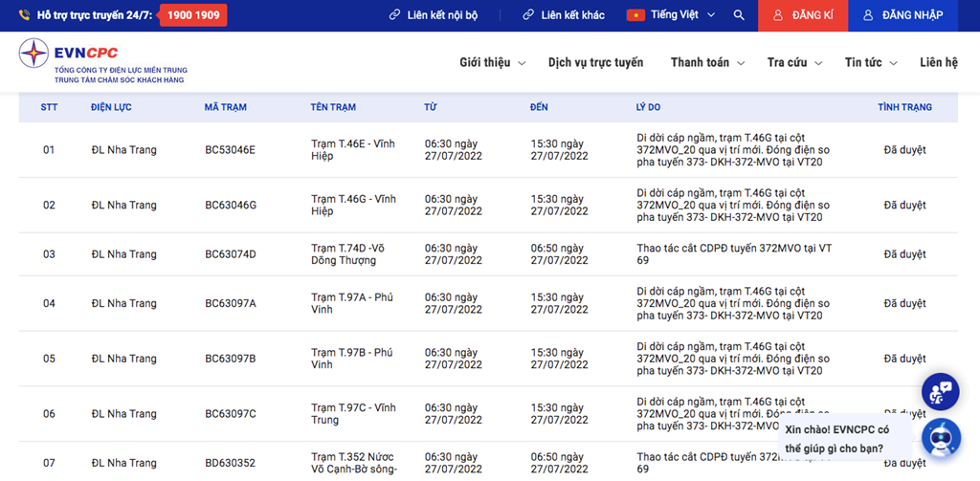Click the ĐĂNG NHẬP login button
Screen dimensions: 980x481
click(x=902, y=15)
